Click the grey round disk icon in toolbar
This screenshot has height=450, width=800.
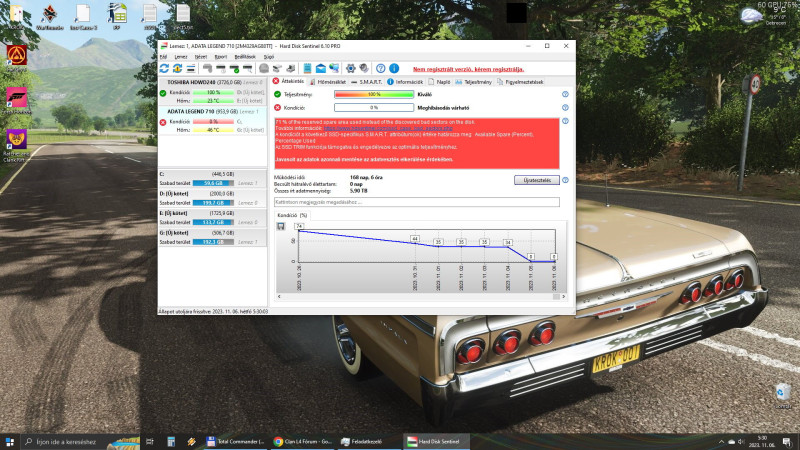pos(264,68)
